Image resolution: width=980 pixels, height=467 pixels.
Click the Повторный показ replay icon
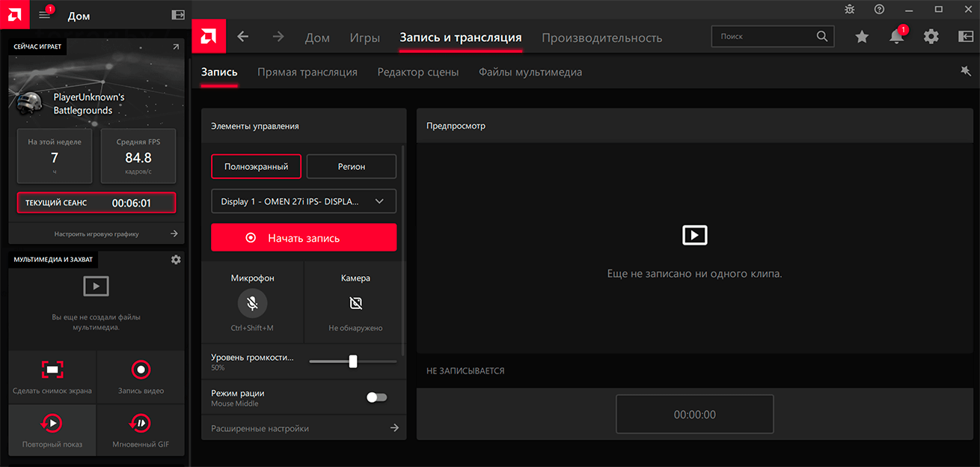(52, 423)
